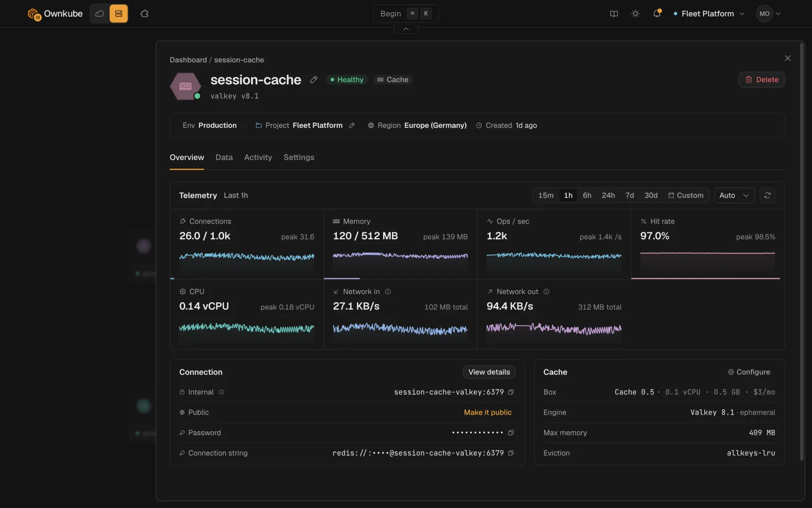Click View details in Connection
This screenshot has width=812, height=508.
click(x=489, y=372)
